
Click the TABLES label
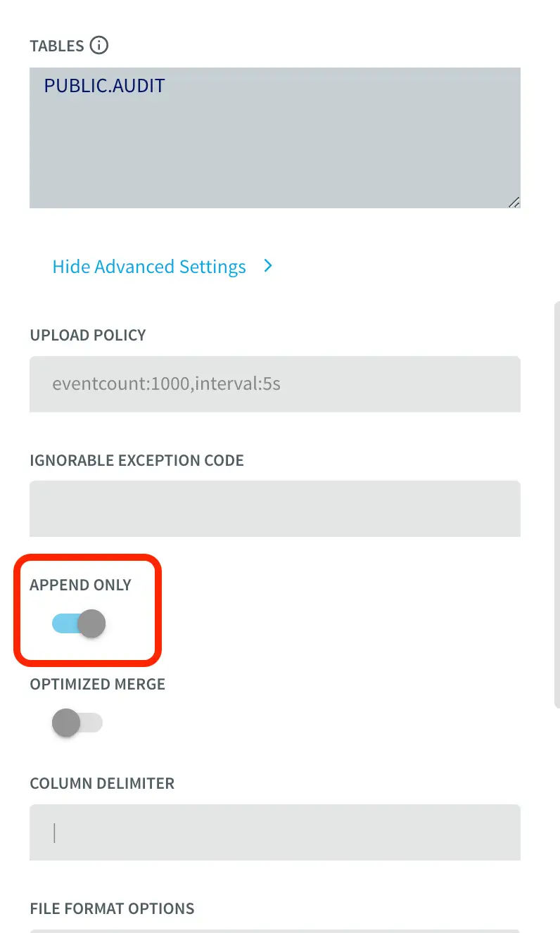57,46
